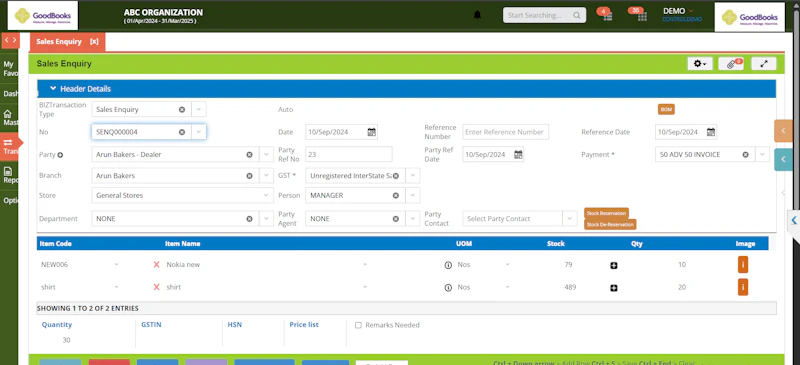Screen dimensions: 800x365
Task: Expand form to full screen
Action: point(764,64)
